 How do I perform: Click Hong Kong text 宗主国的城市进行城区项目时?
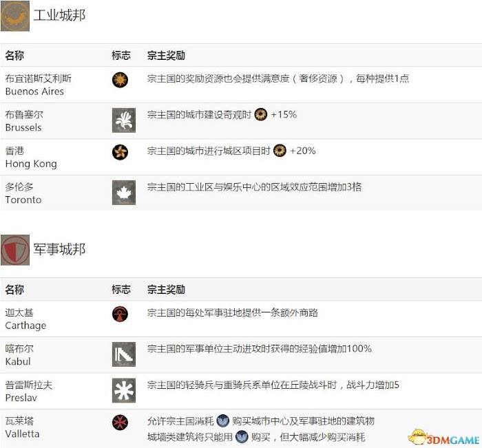(209, 151)
